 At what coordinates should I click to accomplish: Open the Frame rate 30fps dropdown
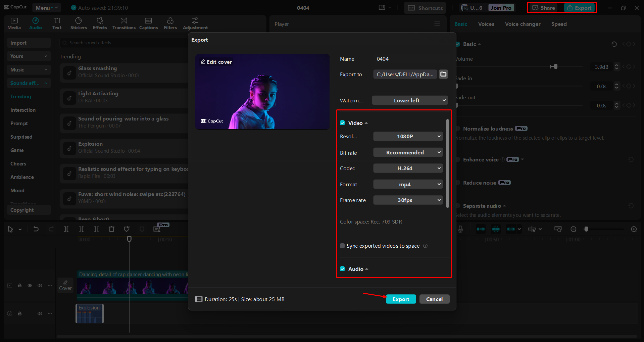(x=408, y=200)
